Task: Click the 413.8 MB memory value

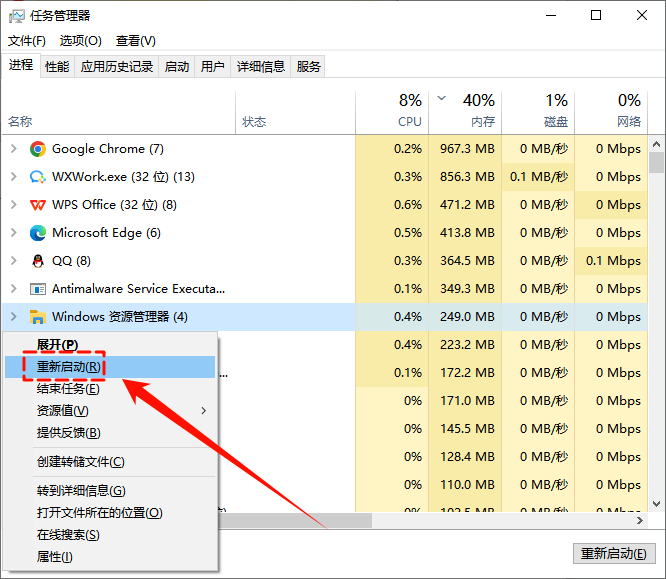Action: 467,233
